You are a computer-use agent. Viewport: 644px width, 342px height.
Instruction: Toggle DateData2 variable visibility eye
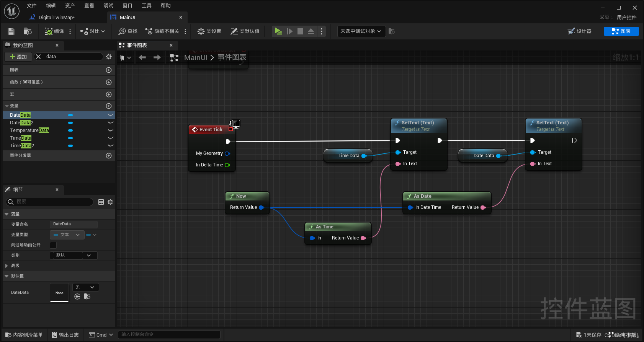pyautogui.click(x=110, y=123)
